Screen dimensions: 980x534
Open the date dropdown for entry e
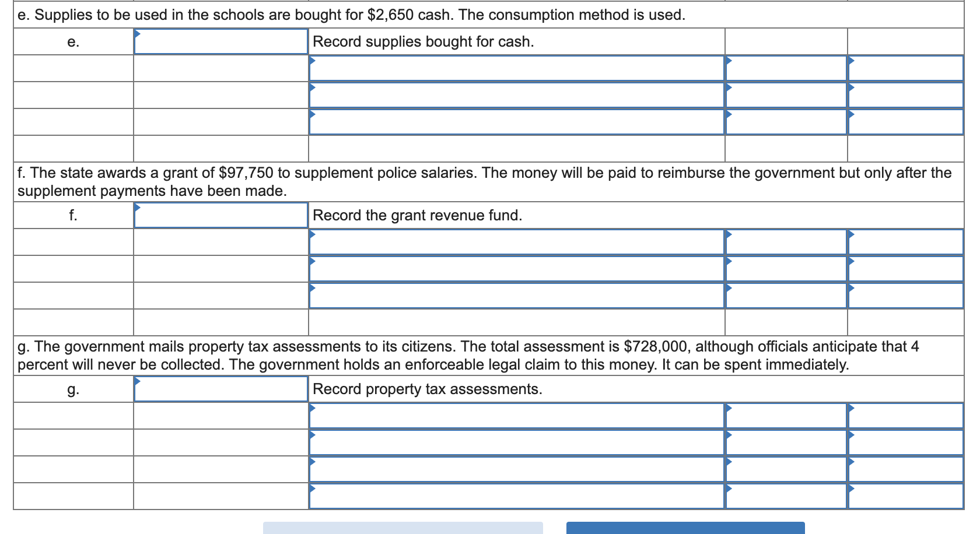click(220, 41)
